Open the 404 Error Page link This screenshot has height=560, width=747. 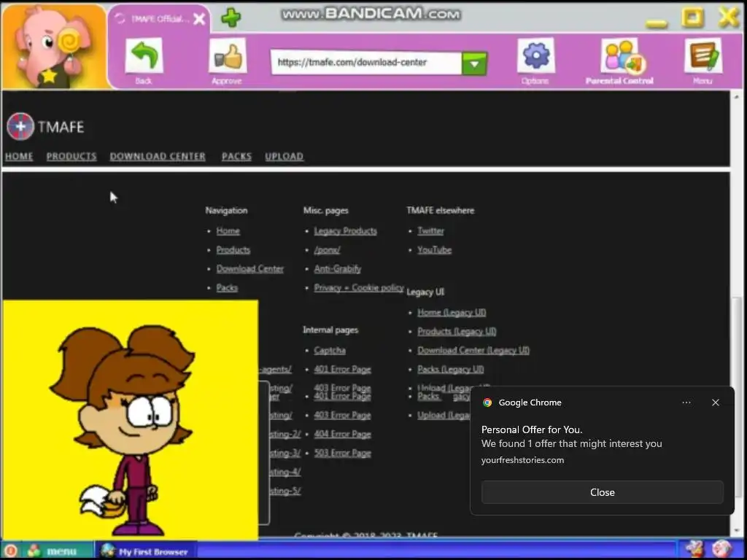click(343, 435)
